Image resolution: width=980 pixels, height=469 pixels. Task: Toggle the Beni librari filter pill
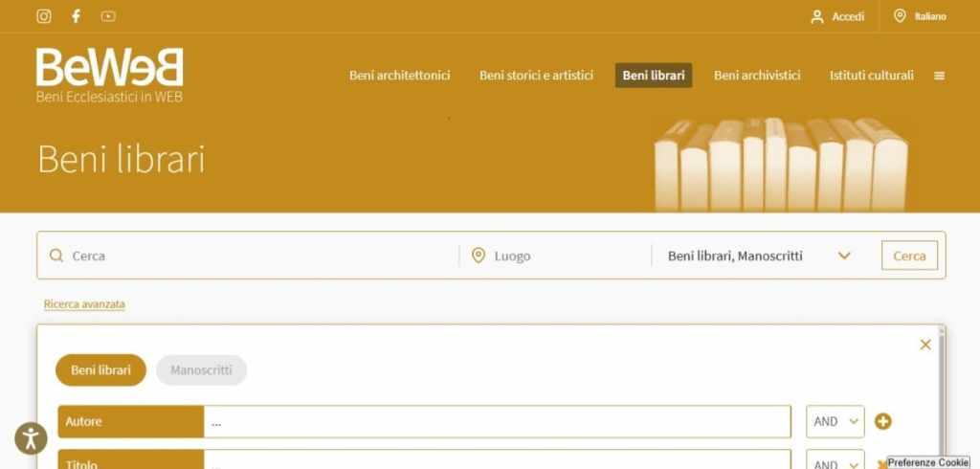tap(100, 370)
